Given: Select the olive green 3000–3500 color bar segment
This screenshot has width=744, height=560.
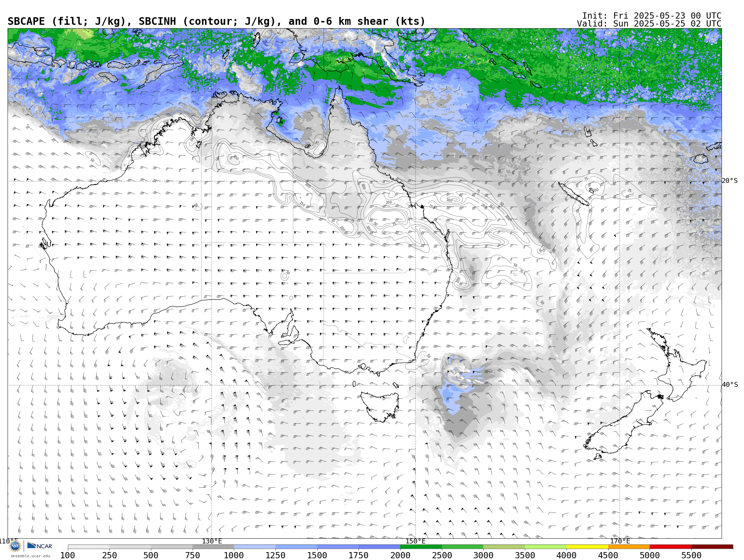Looking at the screenshot, I should pos(504,547).
